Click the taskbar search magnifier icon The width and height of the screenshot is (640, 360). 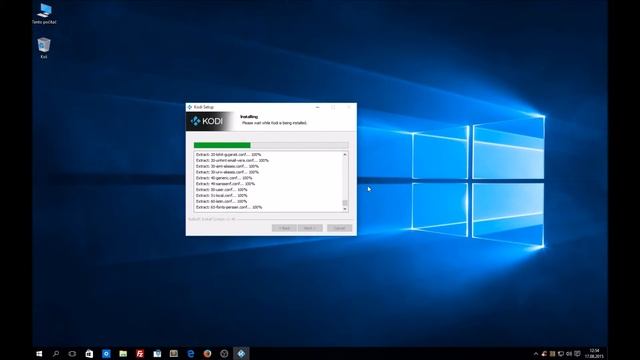pyautogui.click(x=56, y=353)
